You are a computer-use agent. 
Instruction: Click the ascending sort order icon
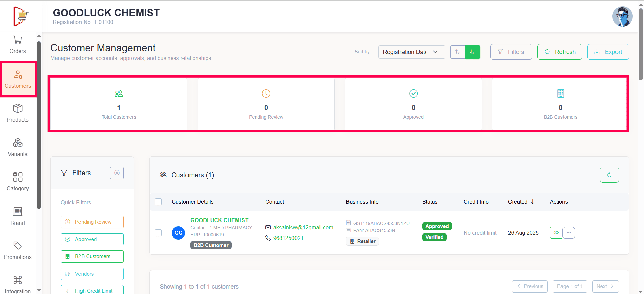pyautogui.click(x=458, y=52)
